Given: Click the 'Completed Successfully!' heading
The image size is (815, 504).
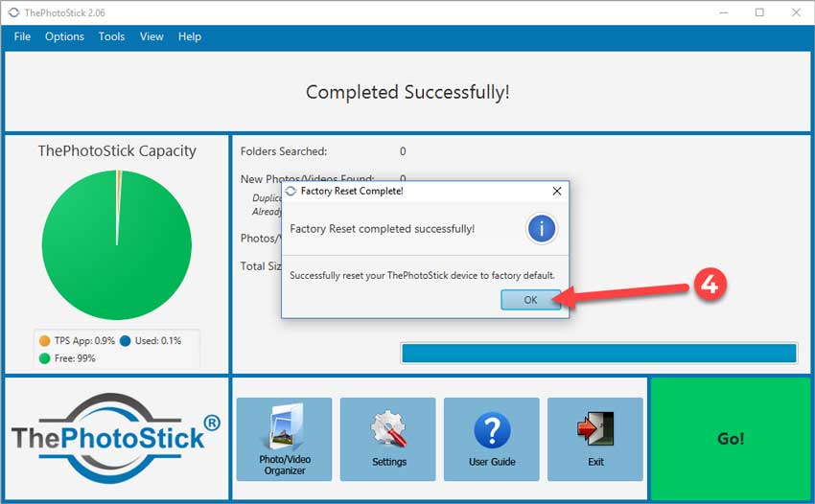Looking at the screenshot, I should point(407,93).
